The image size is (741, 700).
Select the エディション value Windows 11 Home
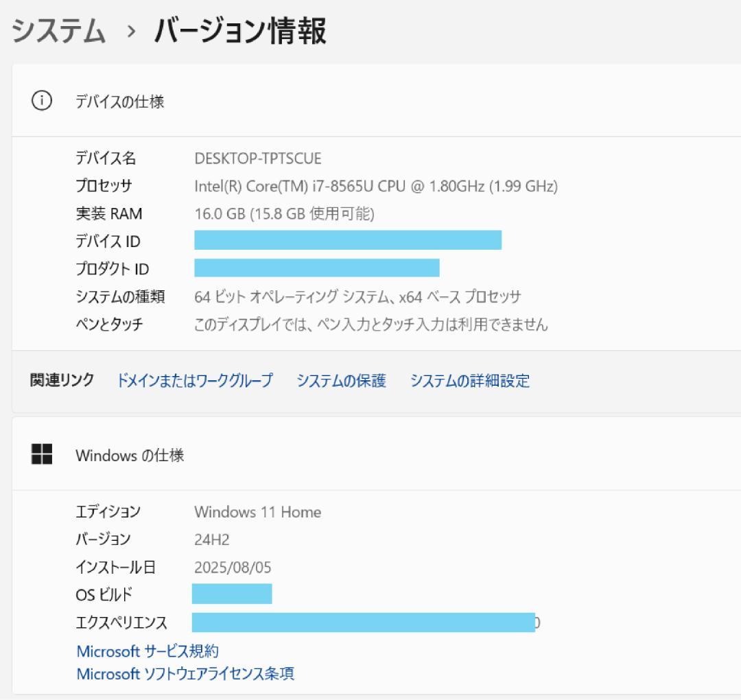click(258, 512)
